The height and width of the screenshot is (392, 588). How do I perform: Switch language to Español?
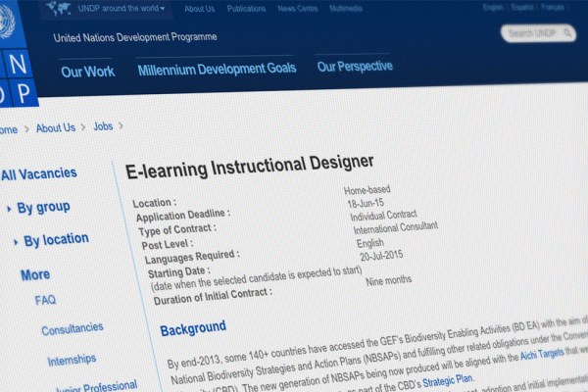pyautogui.click(x=522, y=8)
